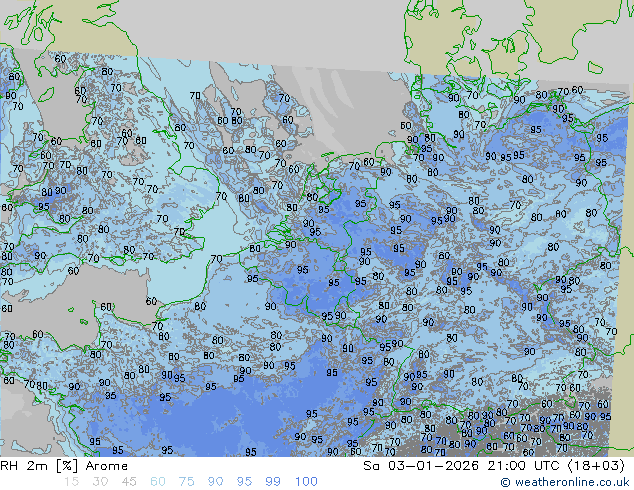Click legend value 95 in bottom color scale
The width and height of the screenshot is (634, 490).
[x=244, y=482]
